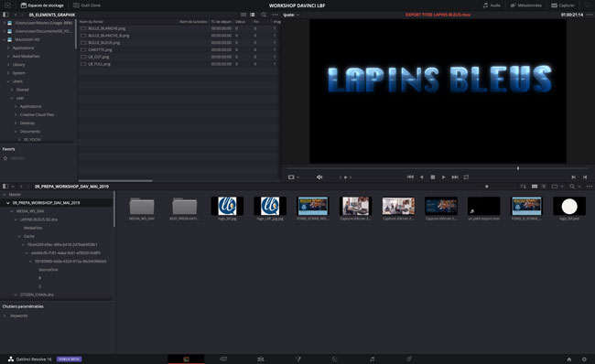Switch media storage to list view

pyautogui.click(x=253, y=15)
